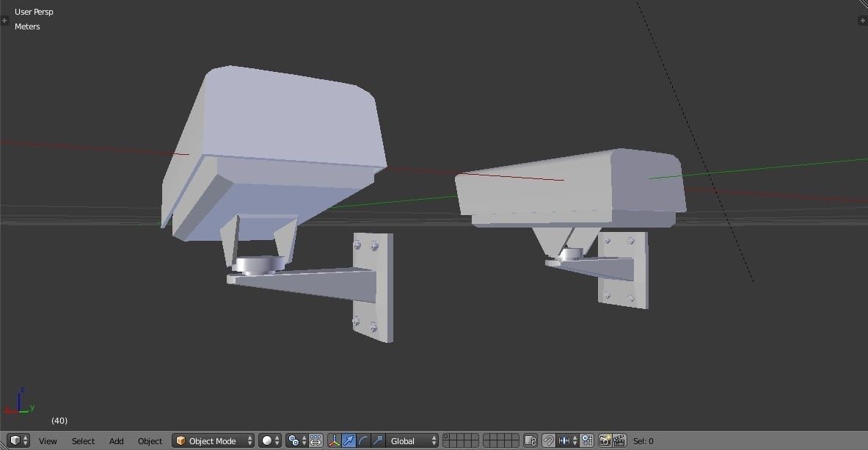Enable the translate manipulator arrow icon
868x450 pixels.
pos(348,440)
